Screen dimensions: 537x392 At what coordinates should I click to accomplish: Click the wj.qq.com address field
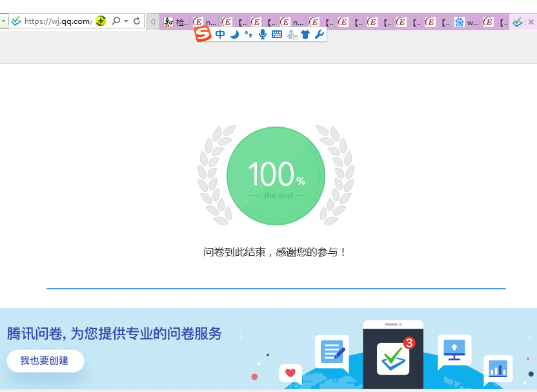point(57,21)
